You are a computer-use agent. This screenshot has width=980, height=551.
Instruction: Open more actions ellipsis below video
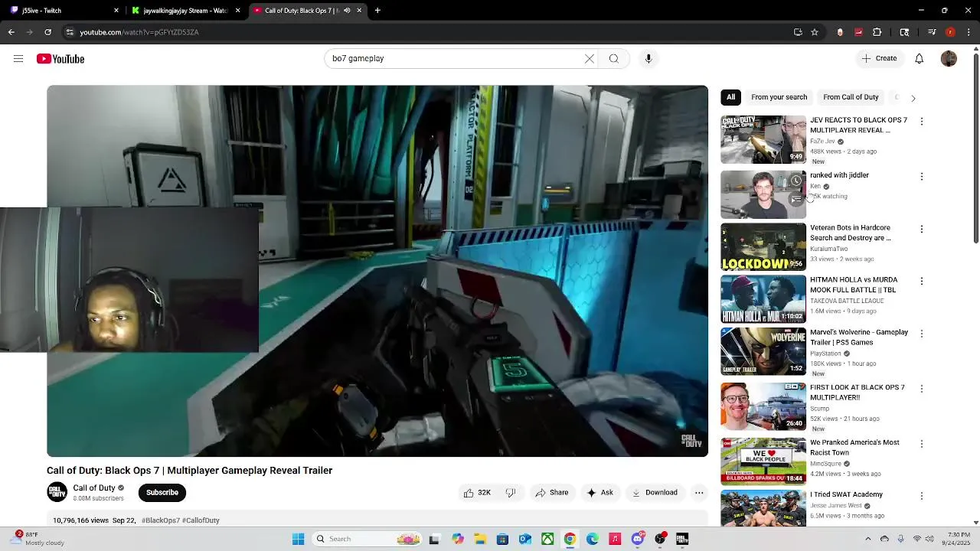click(699, 493)
